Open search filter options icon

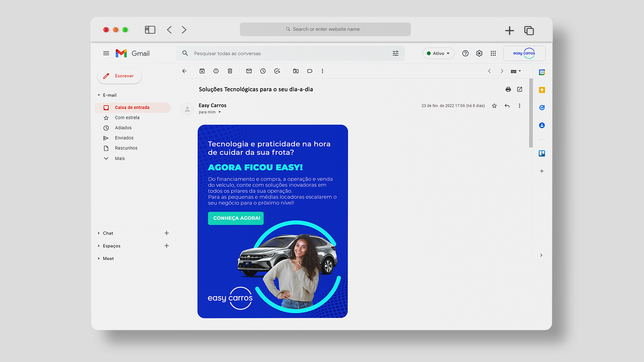tap(395, 53)
